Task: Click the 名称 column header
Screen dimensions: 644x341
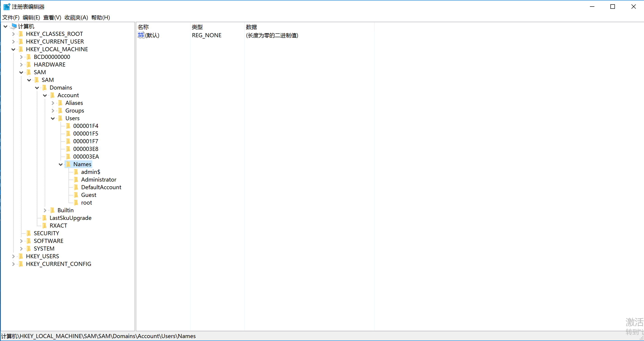Action: pos(143,27)
